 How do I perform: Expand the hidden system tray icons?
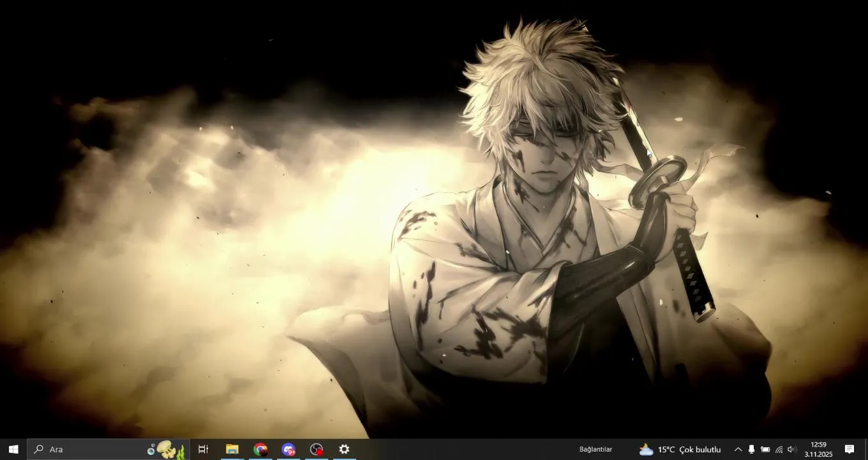coord(738,449)
